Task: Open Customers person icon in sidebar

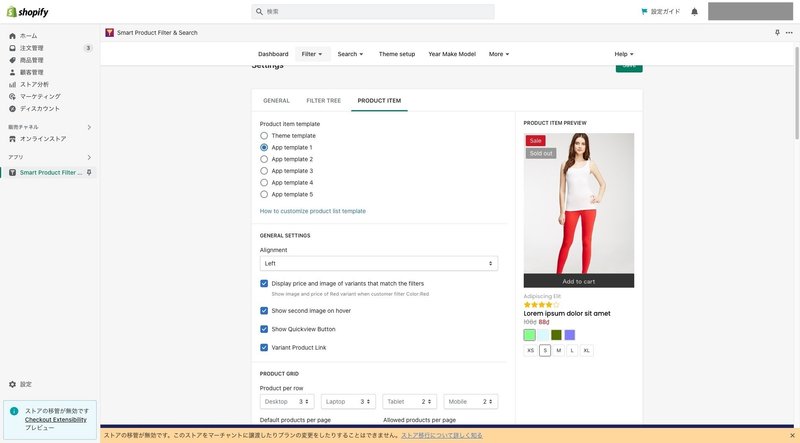Action: [x=13, y=72]
